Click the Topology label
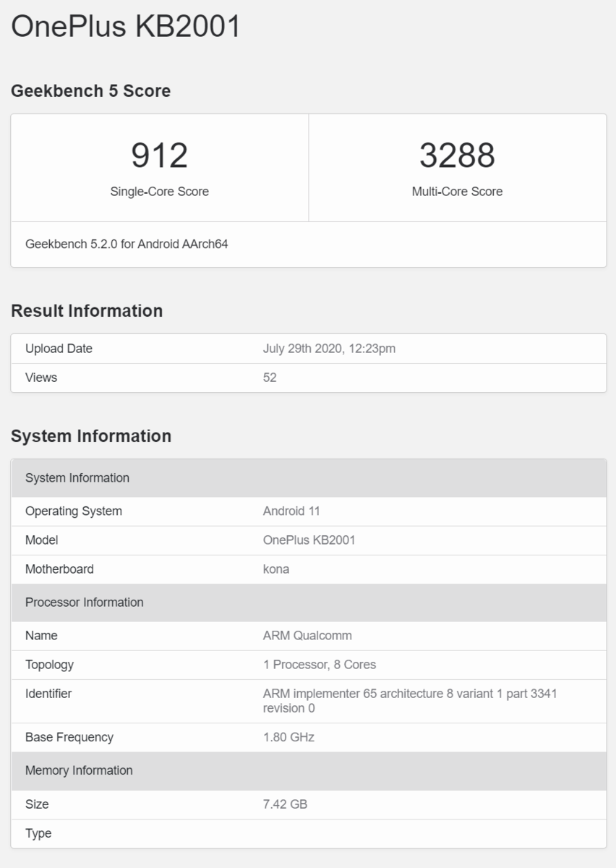 (49, 665)
